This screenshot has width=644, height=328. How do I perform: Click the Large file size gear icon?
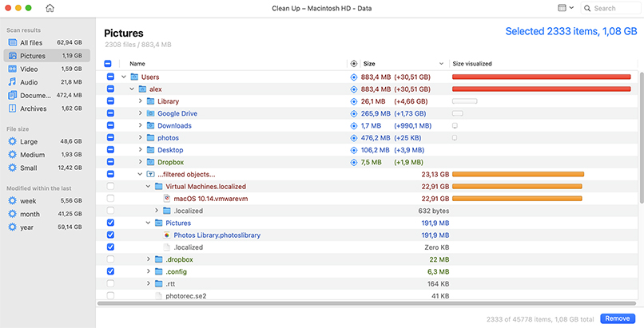click(13, 141)
